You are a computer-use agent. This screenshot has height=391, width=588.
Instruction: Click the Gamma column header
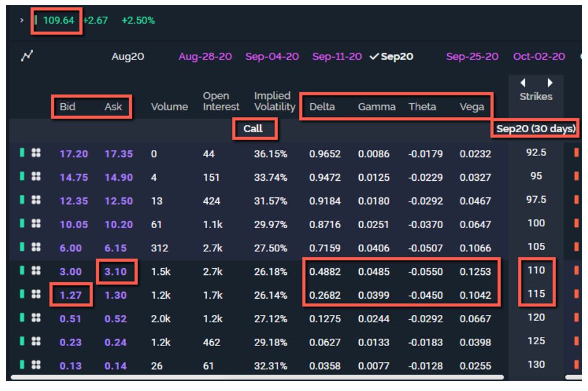(376, 107)
